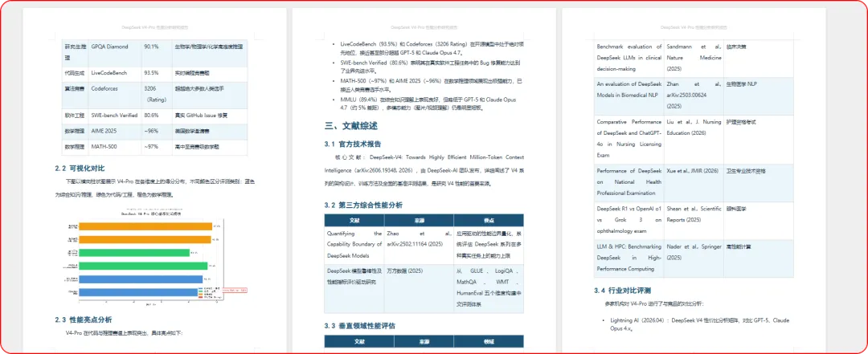Click the '90.1%' score cell
Screen dimensions: 868x354
(157, 52)
